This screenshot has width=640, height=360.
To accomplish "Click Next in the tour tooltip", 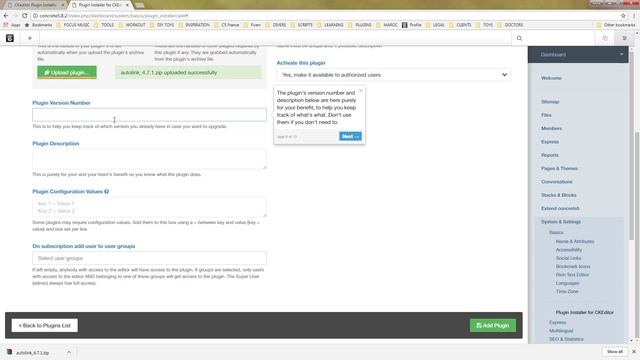I will coord(350,136).
